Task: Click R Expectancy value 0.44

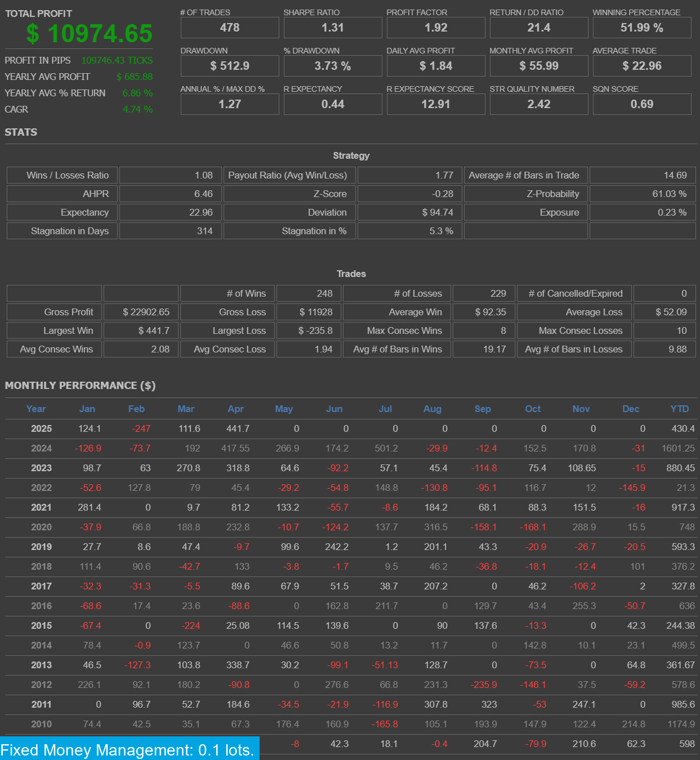Action: [333, 104]
